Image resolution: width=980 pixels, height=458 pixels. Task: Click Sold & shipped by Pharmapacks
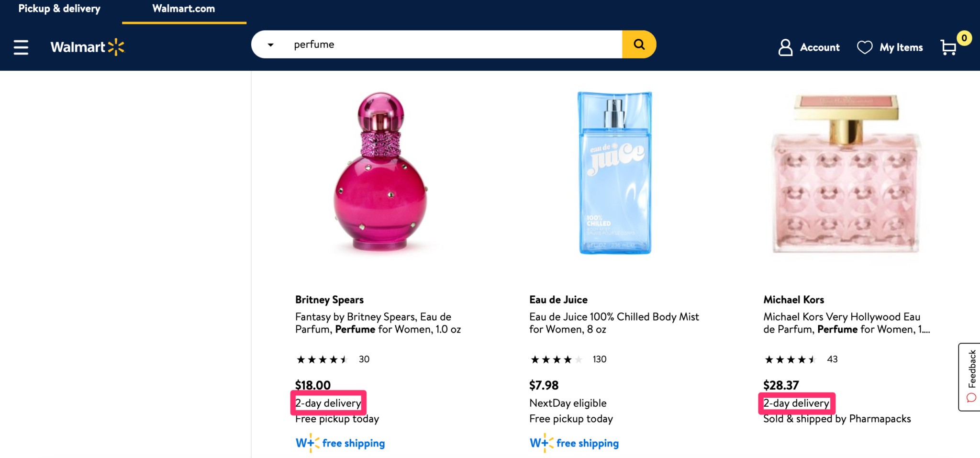837,418
